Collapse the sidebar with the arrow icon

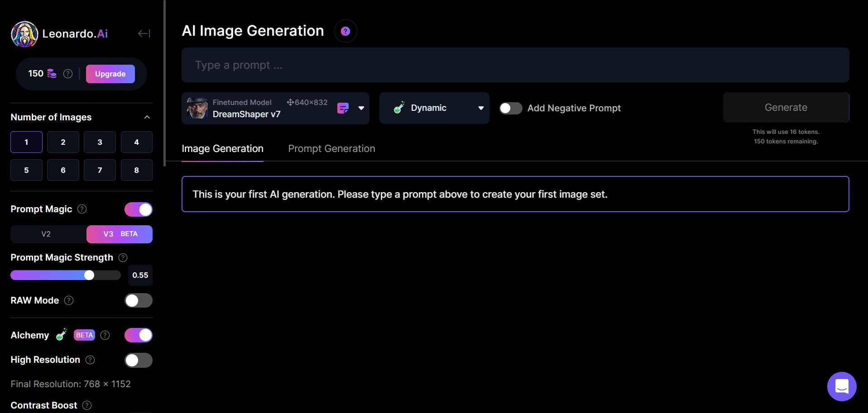[x=144, y=33]
